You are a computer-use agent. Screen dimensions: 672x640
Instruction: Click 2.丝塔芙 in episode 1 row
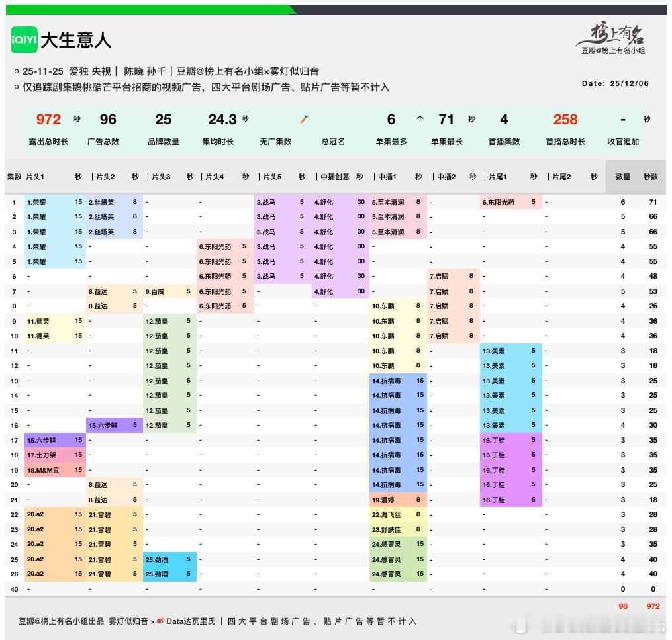(x=115, y=202)
